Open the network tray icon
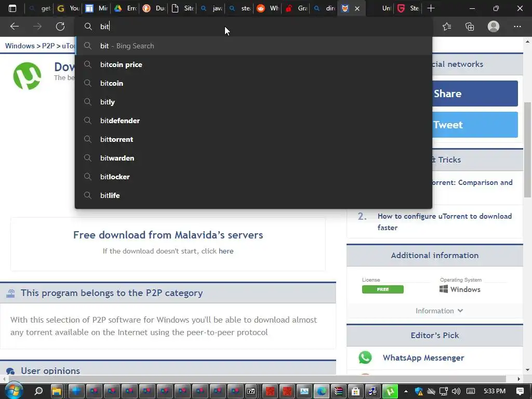The width and height of the screenshot is (532, 399). tap(444, 391)
